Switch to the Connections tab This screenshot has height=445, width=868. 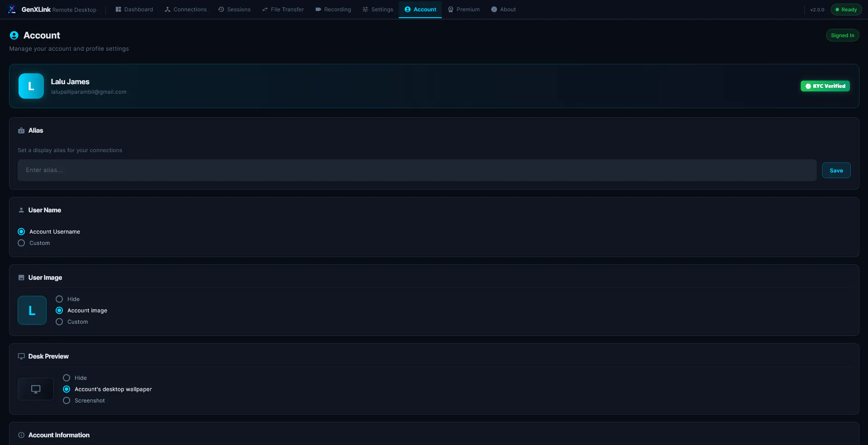pos(186,10)
